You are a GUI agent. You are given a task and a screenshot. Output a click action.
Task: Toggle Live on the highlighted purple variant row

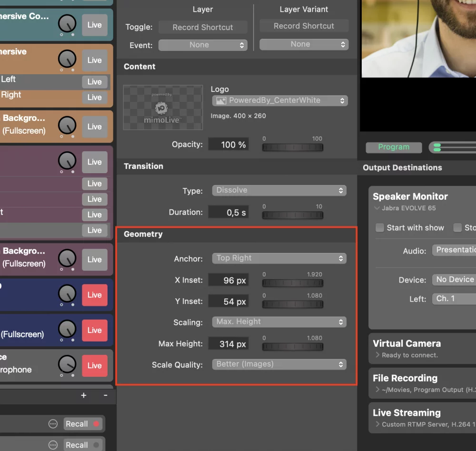(95, 230)
